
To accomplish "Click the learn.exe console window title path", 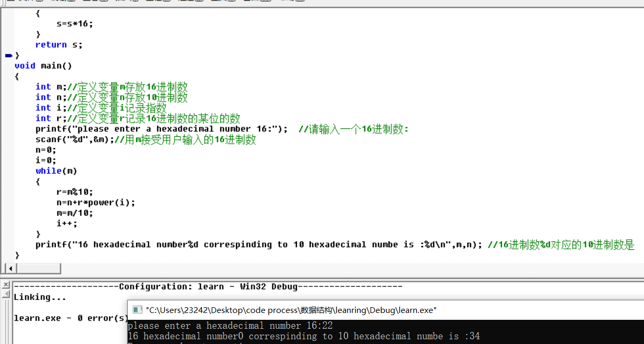I will pos(291,310).
